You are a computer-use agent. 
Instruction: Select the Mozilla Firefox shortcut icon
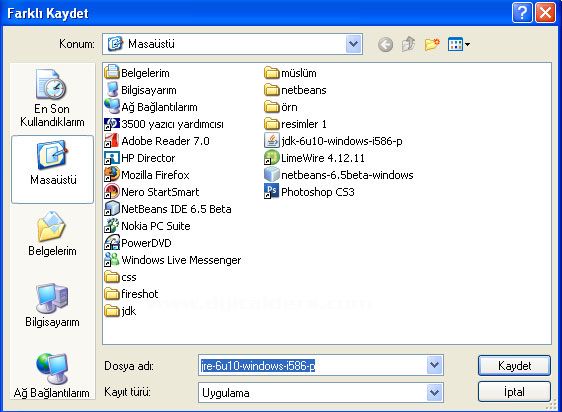point(112,175)
